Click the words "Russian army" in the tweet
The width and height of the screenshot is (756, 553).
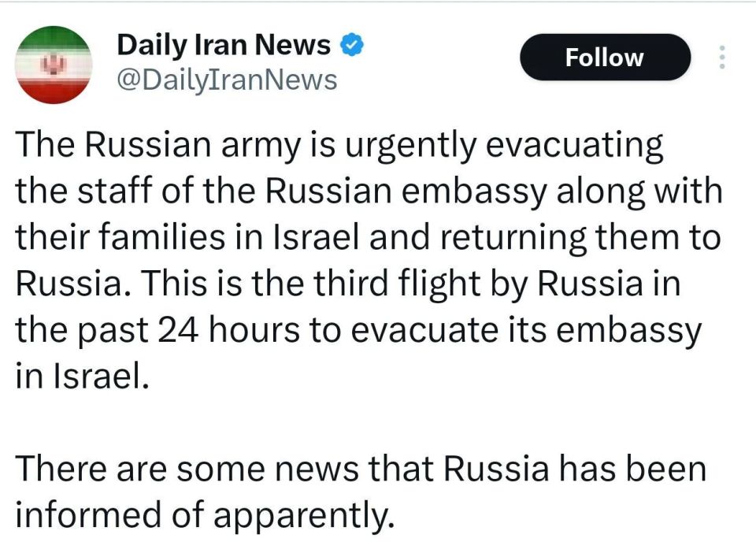point(169,147)
